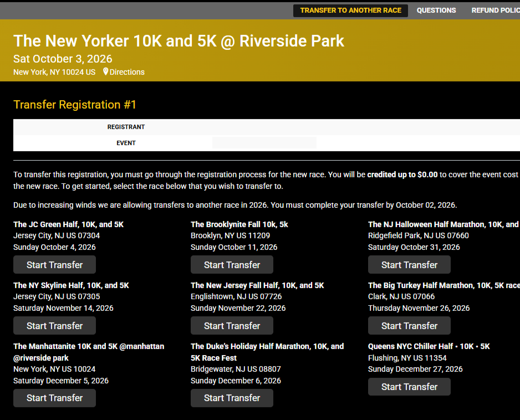Click 'Brooklyn, NY US 11209' location
Screen dimensions: 520x420
(230, 235)
